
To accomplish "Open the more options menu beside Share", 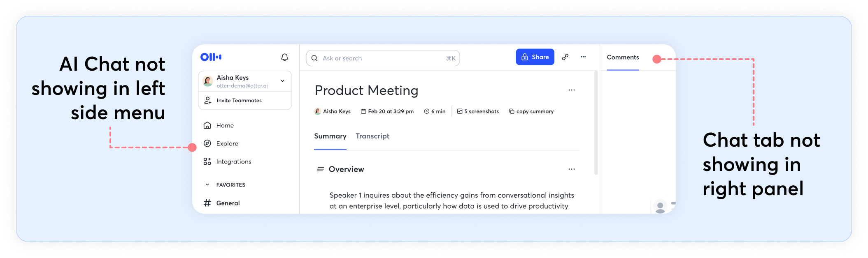I will point(583,57).
